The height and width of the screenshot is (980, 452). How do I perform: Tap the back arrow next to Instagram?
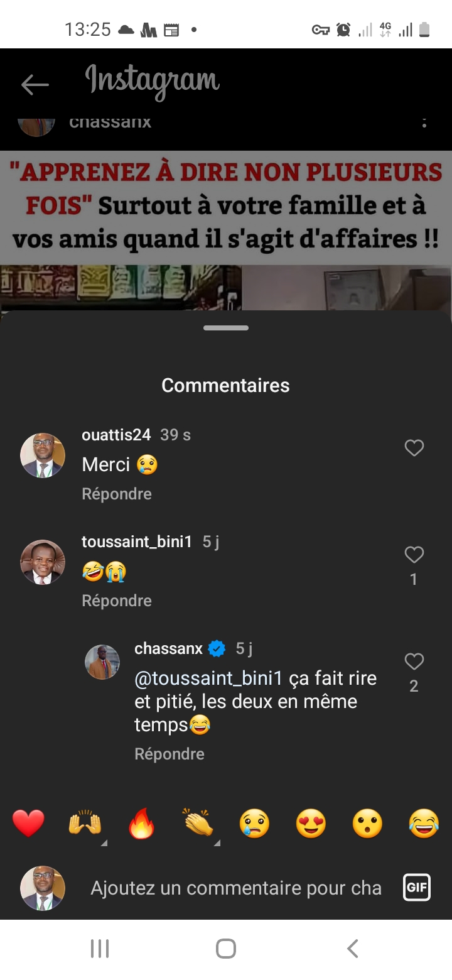[35, 85]
